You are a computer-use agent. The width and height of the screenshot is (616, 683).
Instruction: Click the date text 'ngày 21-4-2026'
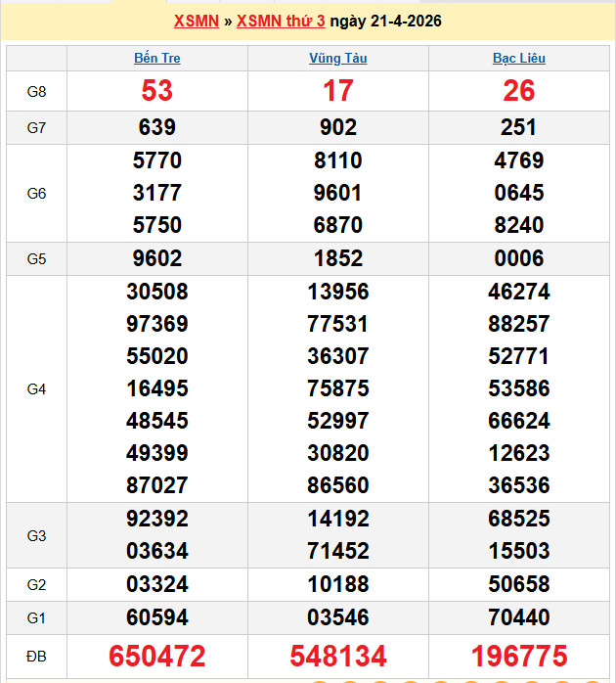click(385, 22)
